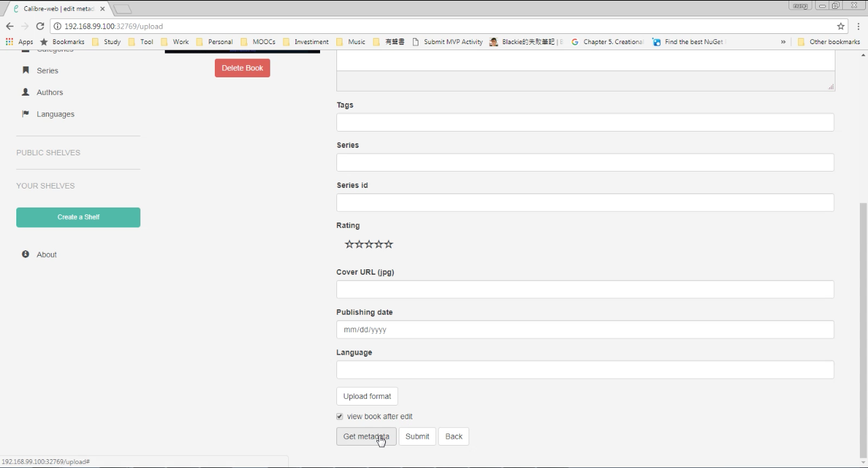Reload the page with refresh icon
This screenshot has width=868, height=468.
point(40,26)
